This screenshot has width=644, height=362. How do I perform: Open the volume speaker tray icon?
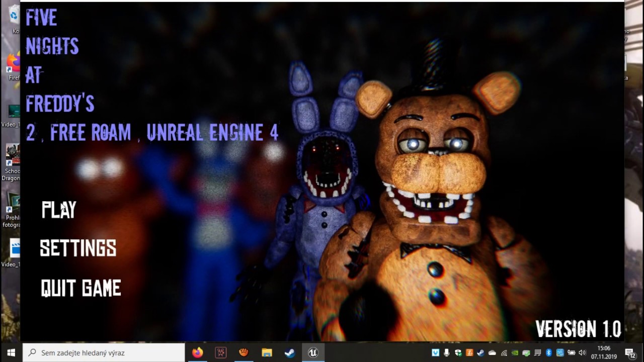583,353
